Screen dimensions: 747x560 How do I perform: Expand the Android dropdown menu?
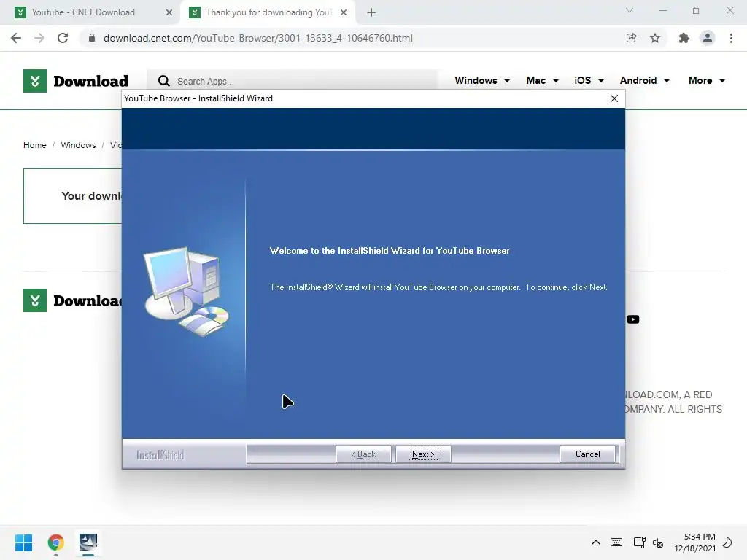tap(645, 80)
